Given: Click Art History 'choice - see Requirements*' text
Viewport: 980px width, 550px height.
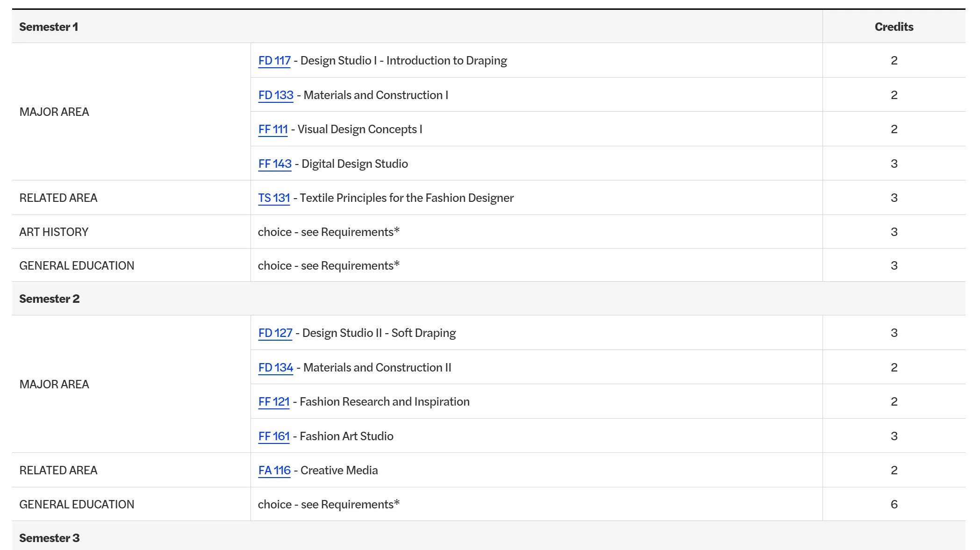Looking at the screenshot, I should 329,232.
